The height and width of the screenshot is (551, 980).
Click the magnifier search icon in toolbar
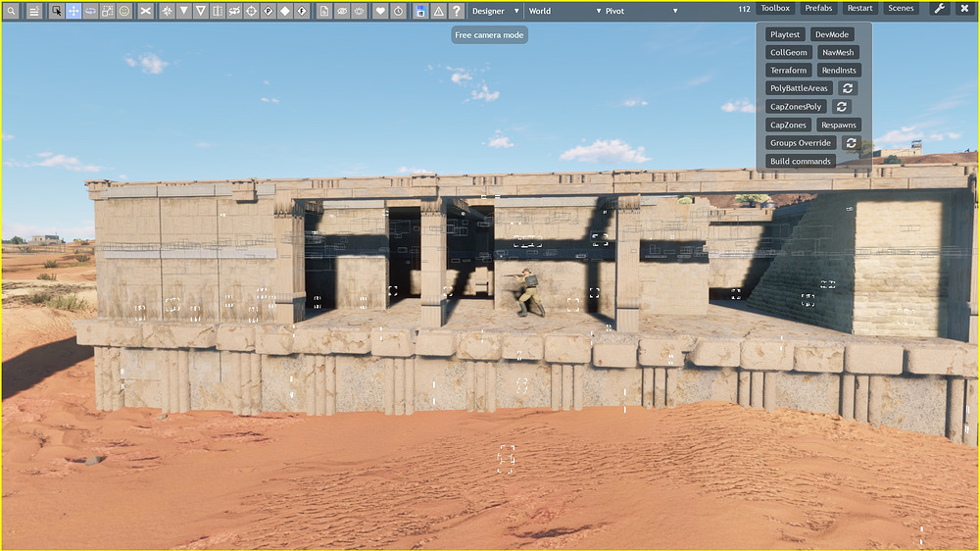(11, 11)
